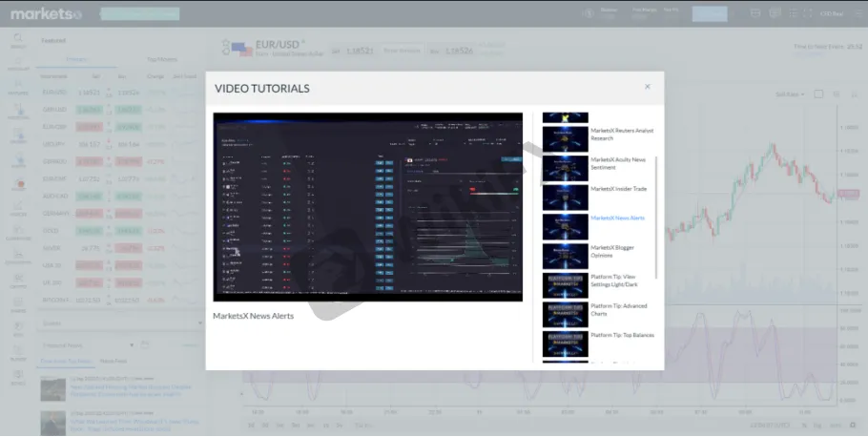
Task: Open Shares in the left sidebar
Action: pyautogui.click(x=18, y=305)
